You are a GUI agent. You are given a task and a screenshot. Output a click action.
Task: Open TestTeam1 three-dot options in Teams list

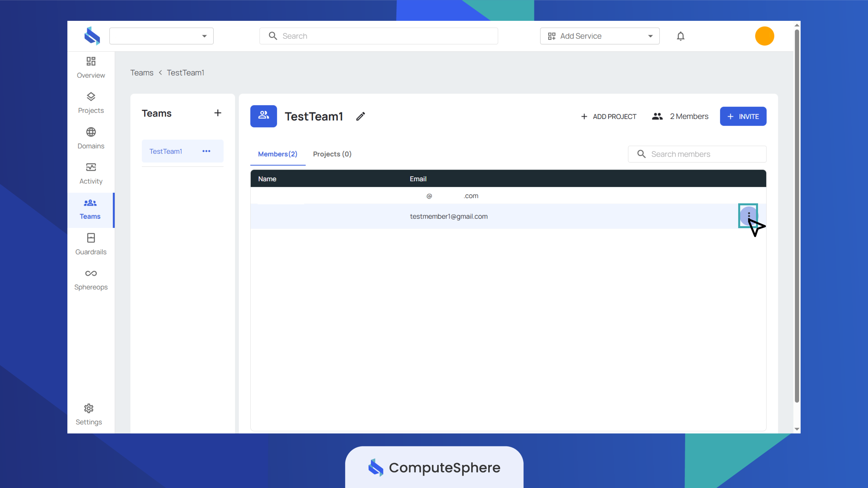206,151
